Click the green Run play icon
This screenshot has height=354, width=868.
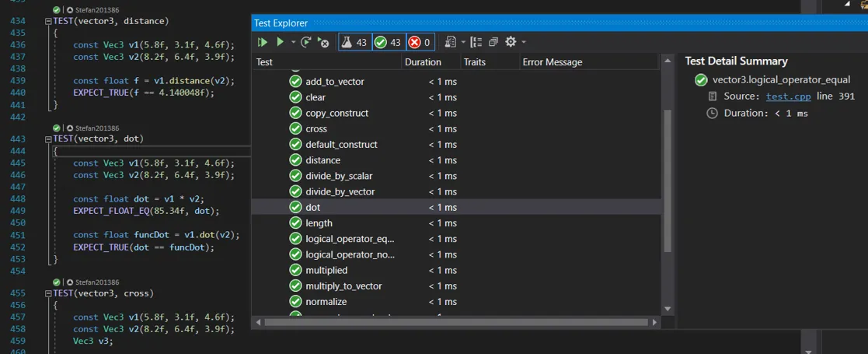(x=280, y=42)
